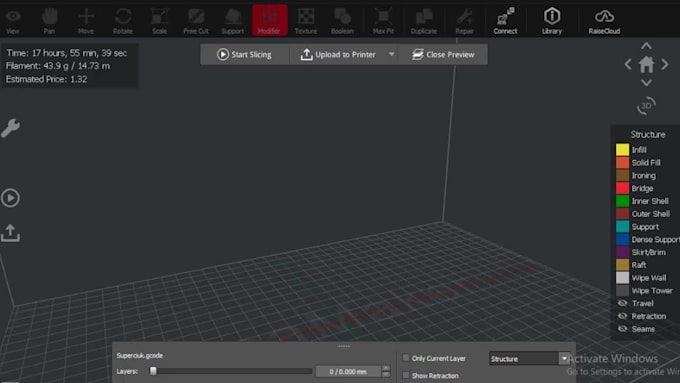Toggle Travel visibility eye icon
Image resolution: width=680 pixels, height=383 pixels.
(x=622, y=303)
